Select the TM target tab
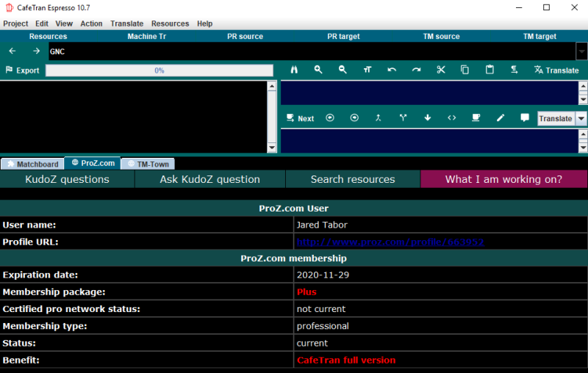Screen dimensions: 588x373 pos(539,36)
